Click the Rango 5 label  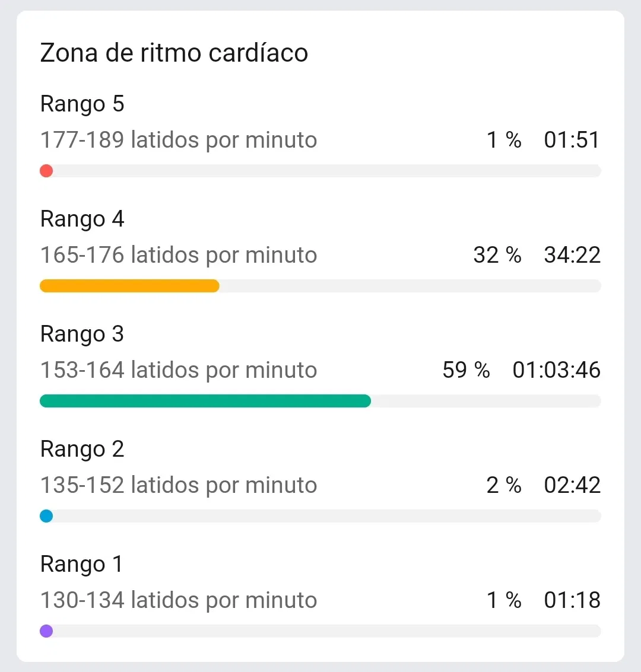(82, 104)
